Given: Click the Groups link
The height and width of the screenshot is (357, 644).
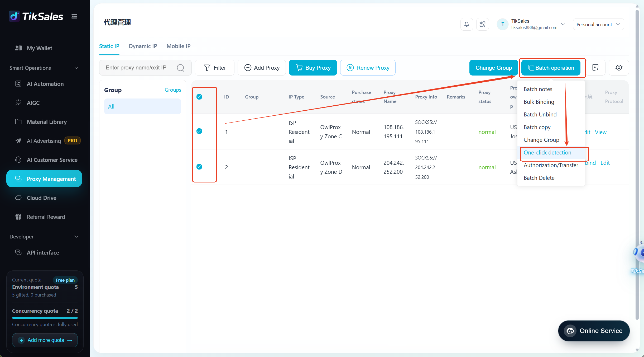Looking at the screenshot, I should [173, 90].
